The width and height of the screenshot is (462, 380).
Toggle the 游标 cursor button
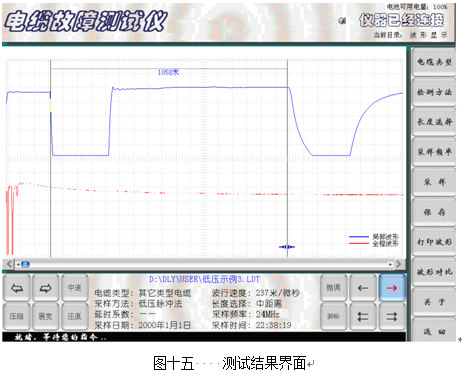point(333,316)
